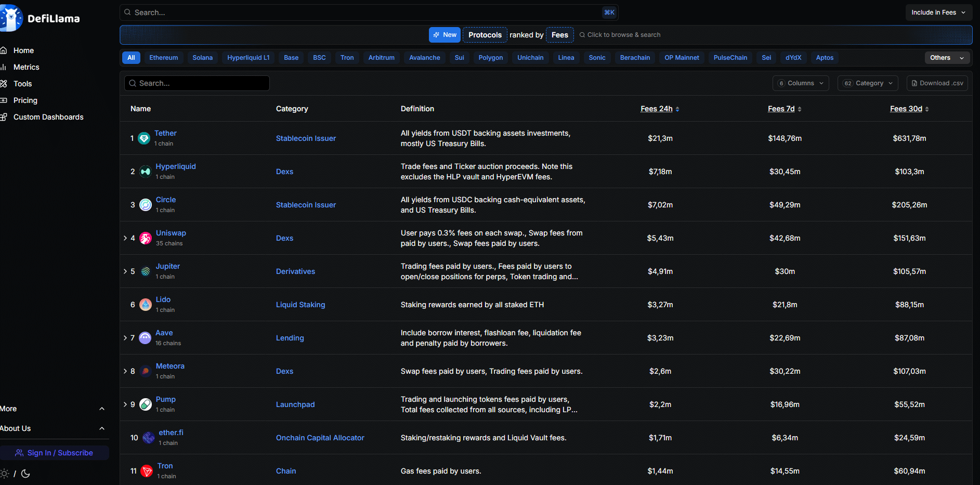Collapse the More sidebar section

click(102, 409)
